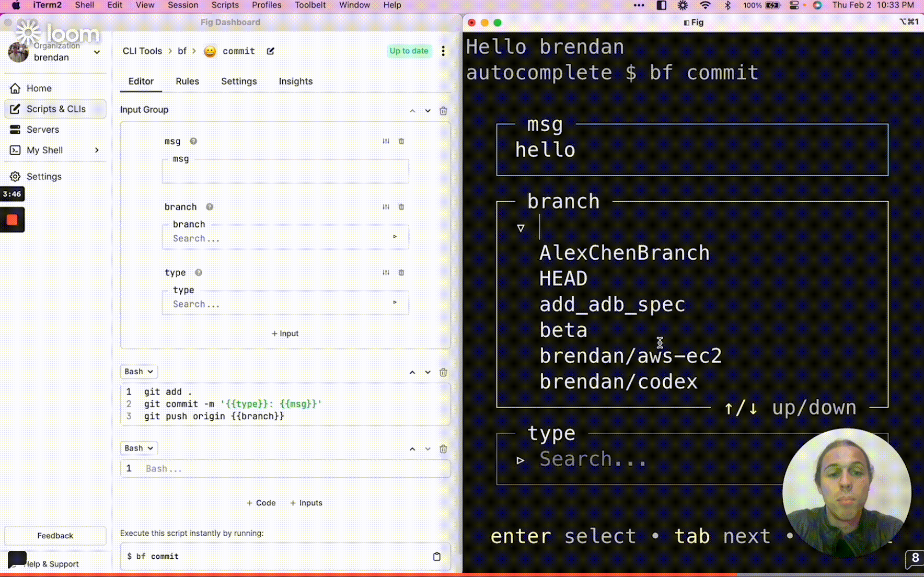Delete the Input Group block

click(x=443, y=111)
